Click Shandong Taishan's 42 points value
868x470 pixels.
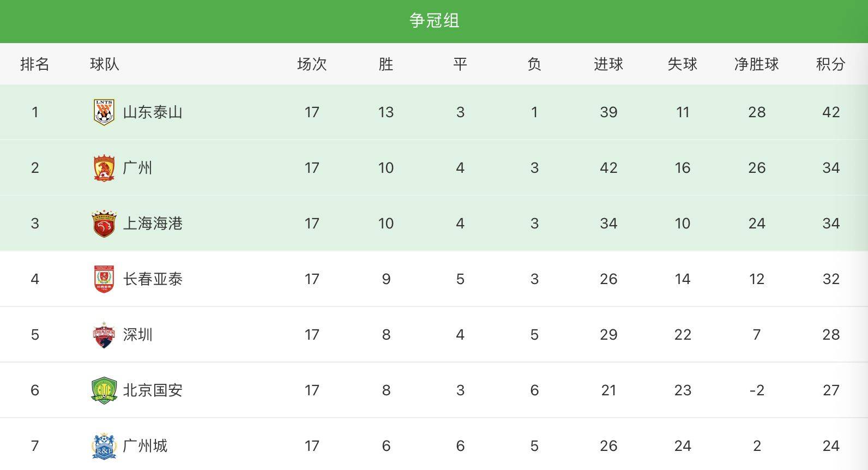(x=831, y=112)
